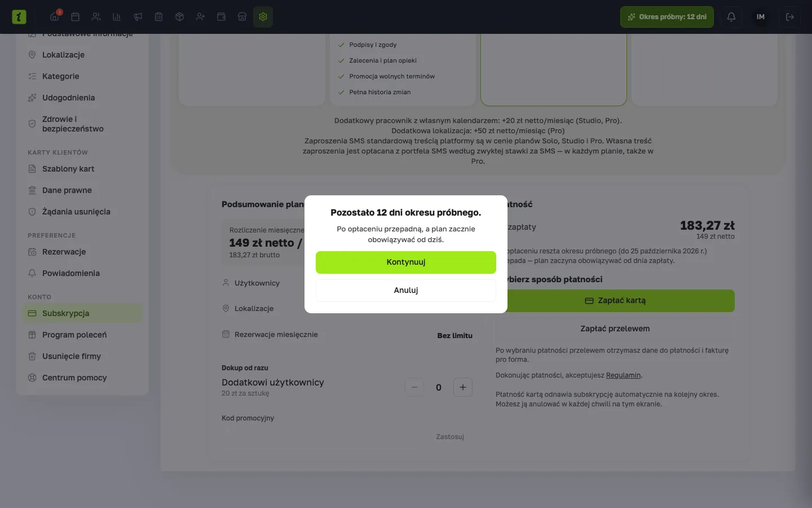This screenshot has width=812, height=508.
Task: Dismiss dialog with Anuluj
Action: [406, 291]
